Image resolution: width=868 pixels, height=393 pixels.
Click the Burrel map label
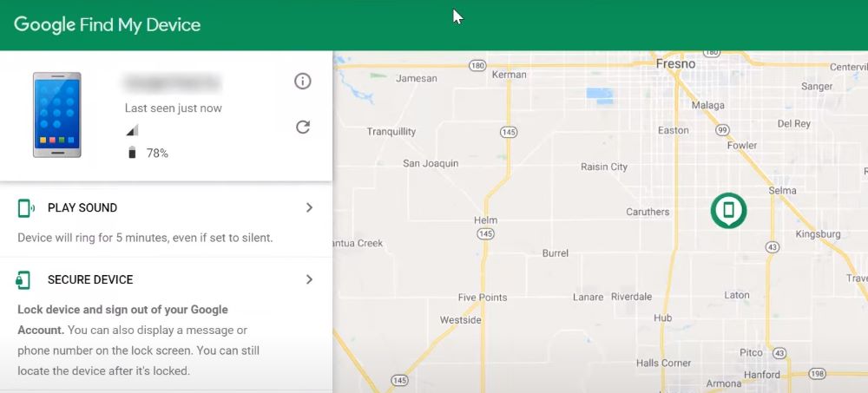tap(556, 253)
